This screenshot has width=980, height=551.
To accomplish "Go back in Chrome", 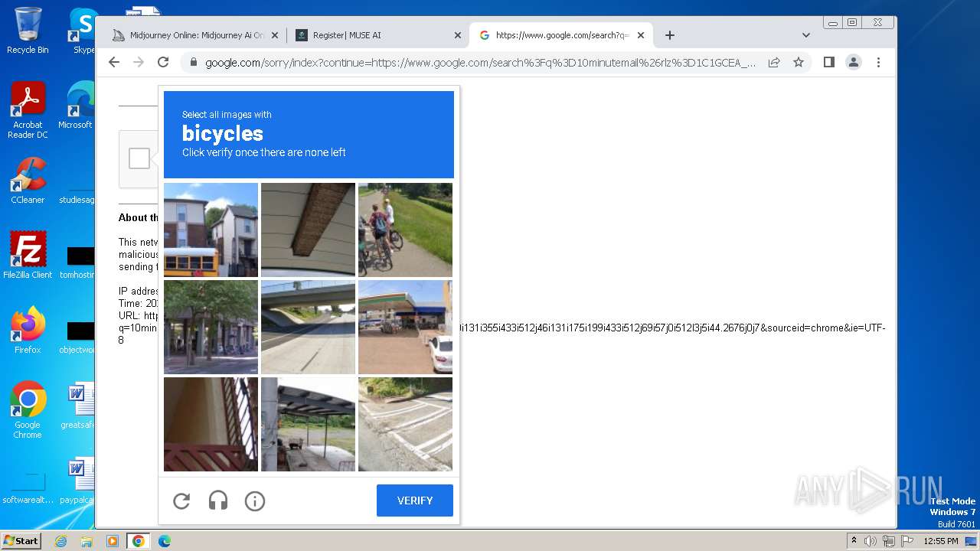I will pyautogui.click(x=114, y=62).
